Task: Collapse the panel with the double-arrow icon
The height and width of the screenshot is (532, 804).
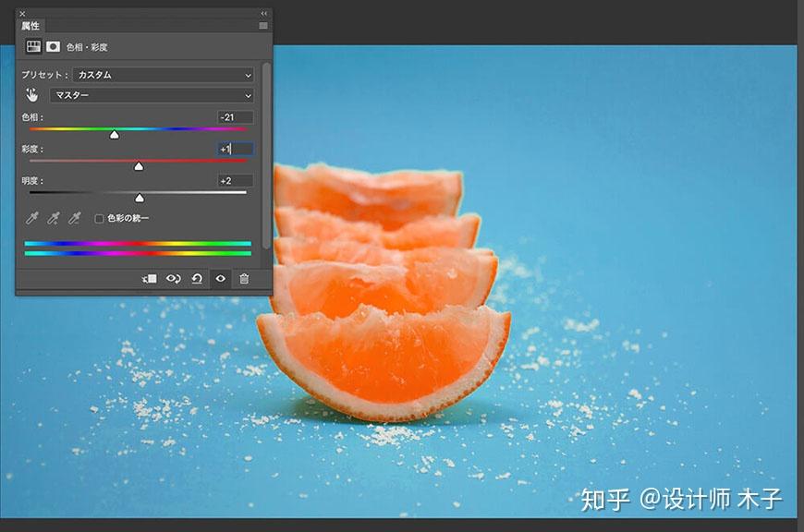Action: pyautogui.click(x=263, y=14)
